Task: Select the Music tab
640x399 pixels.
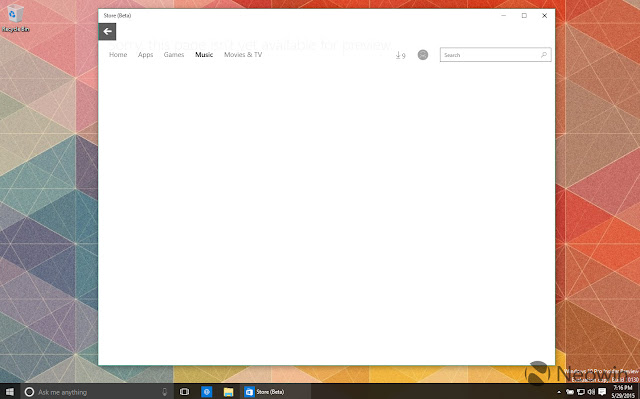Action: 204,55
